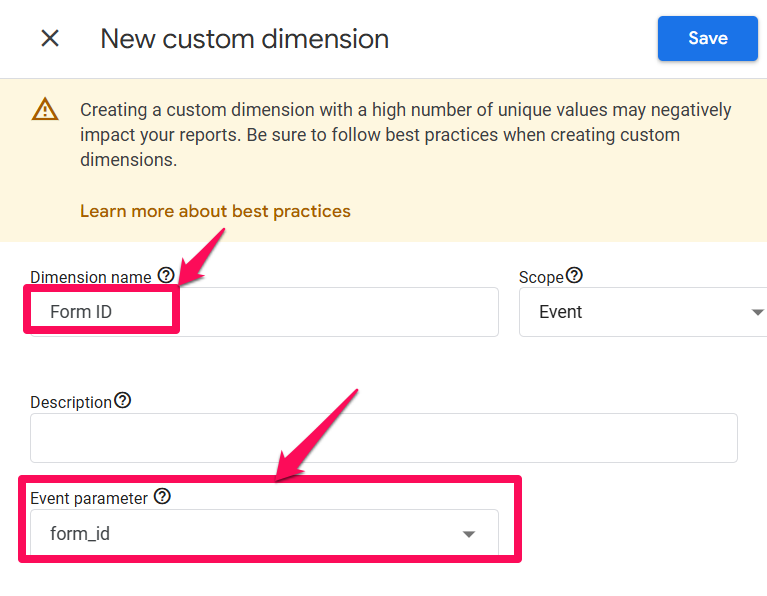Close the New custom dimension panel
This screenshot has height=596, width=767.
pos(50,38)
